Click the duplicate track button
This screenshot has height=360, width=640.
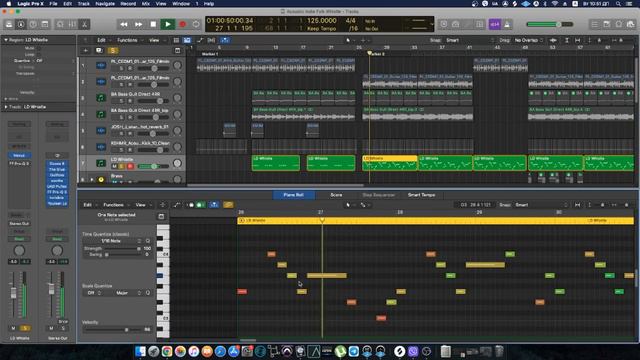coord(99,51)
